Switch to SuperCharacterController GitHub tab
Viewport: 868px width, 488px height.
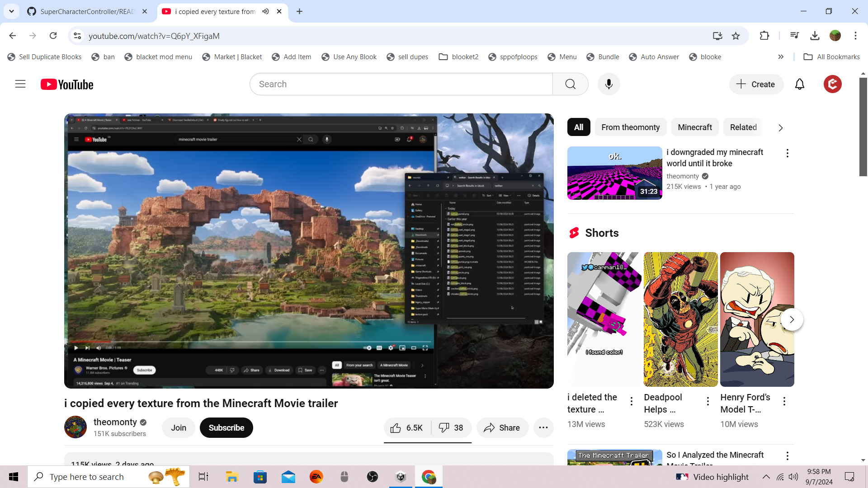tap(87, 11)
